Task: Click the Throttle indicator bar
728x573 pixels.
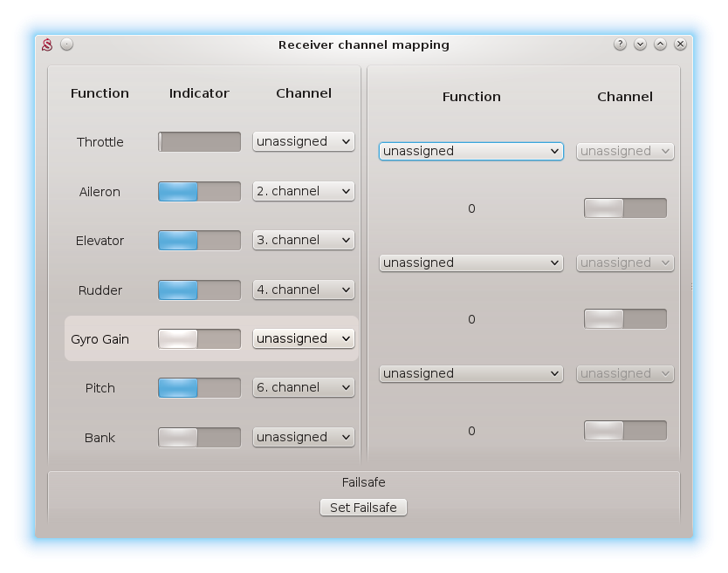Action: click(199, 141)
